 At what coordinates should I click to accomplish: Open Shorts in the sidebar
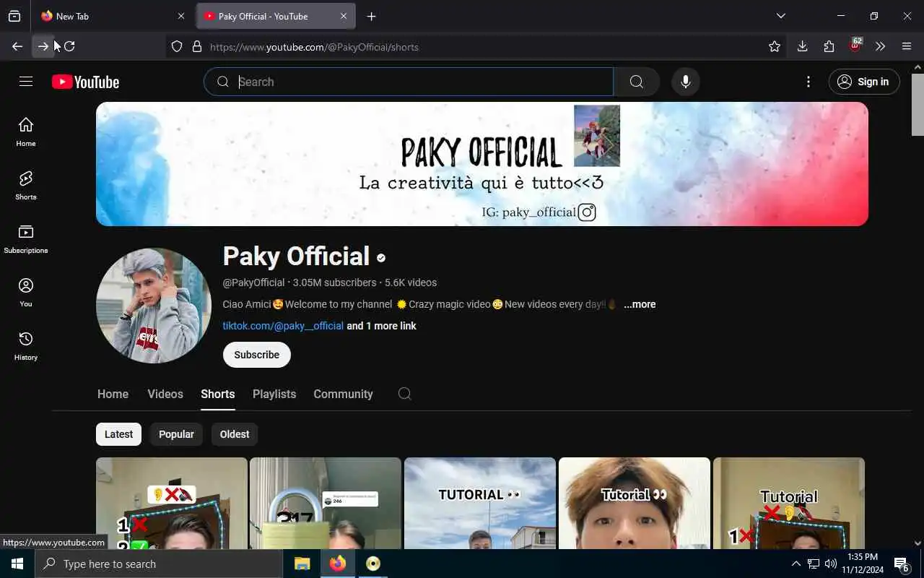point(26,186)
